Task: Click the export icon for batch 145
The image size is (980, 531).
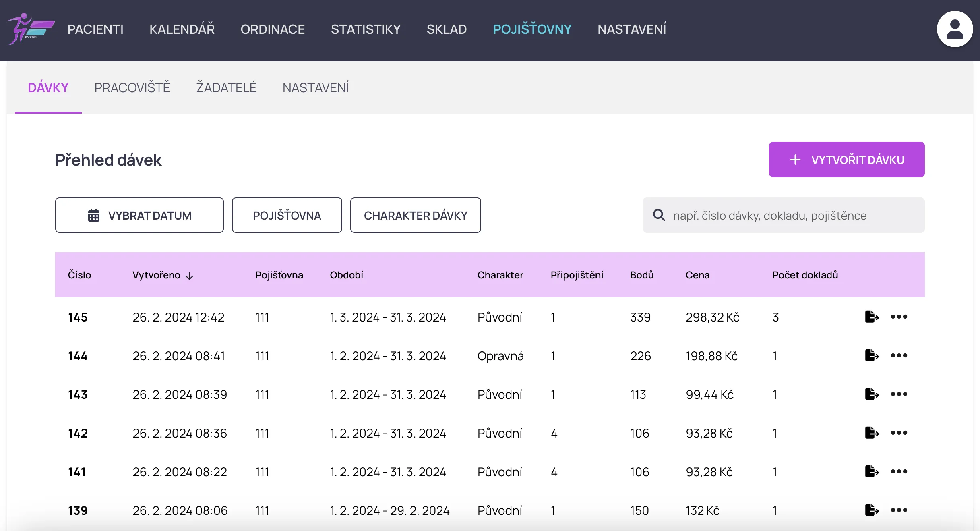Action: [871, 317]
